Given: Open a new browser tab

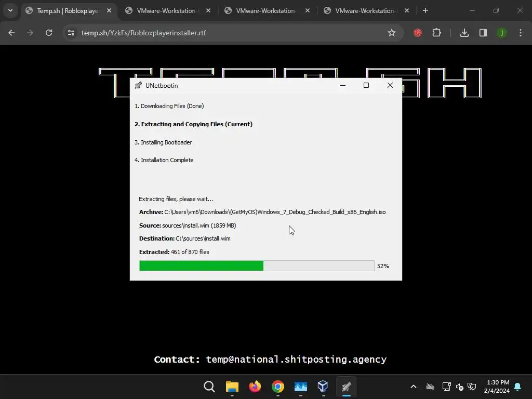Looking at the screenshot, I should pos(425,10).
